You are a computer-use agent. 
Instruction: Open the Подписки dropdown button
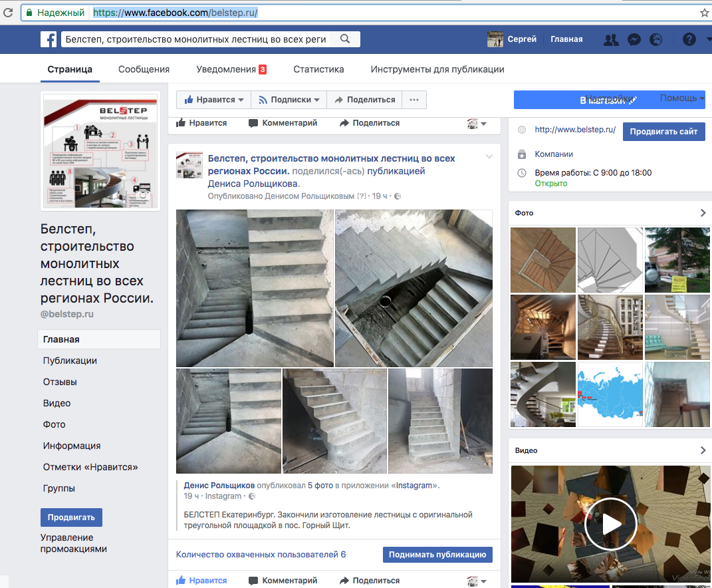click(x=289, y=100)
